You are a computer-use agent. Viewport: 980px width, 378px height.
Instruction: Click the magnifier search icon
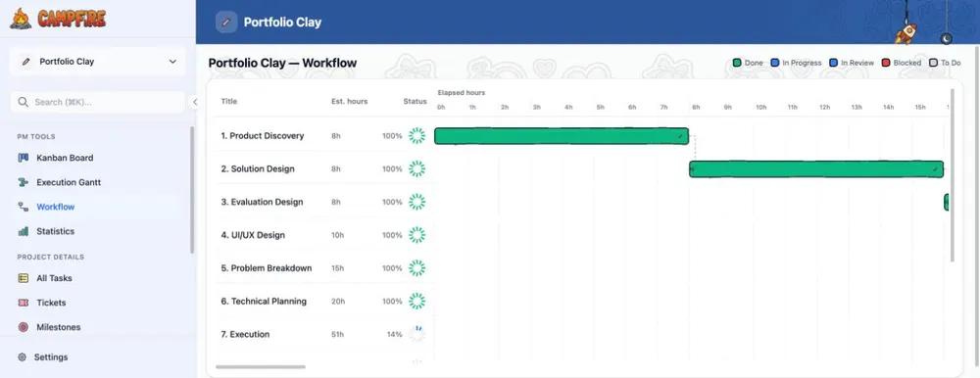(x=24, y=102)
